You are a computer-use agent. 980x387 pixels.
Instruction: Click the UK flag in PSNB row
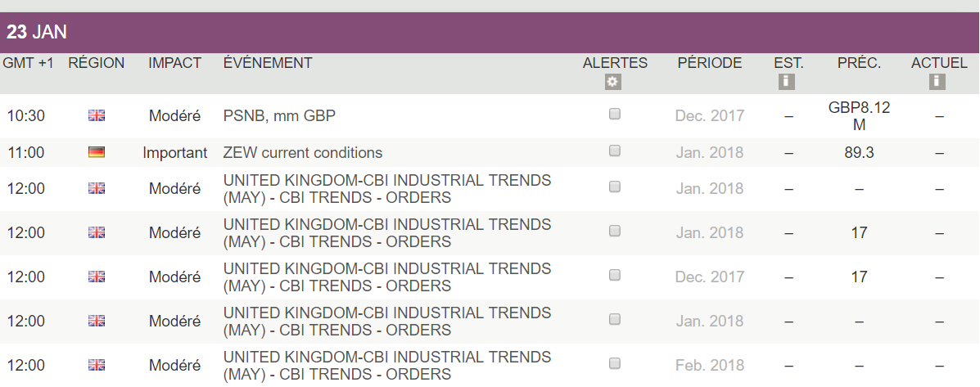point(97,116)
